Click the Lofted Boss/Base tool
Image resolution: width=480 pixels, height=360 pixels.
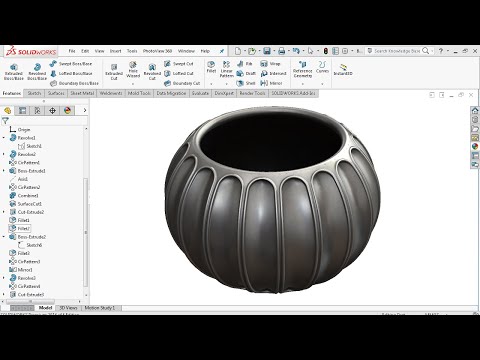[x=71, y=73]
